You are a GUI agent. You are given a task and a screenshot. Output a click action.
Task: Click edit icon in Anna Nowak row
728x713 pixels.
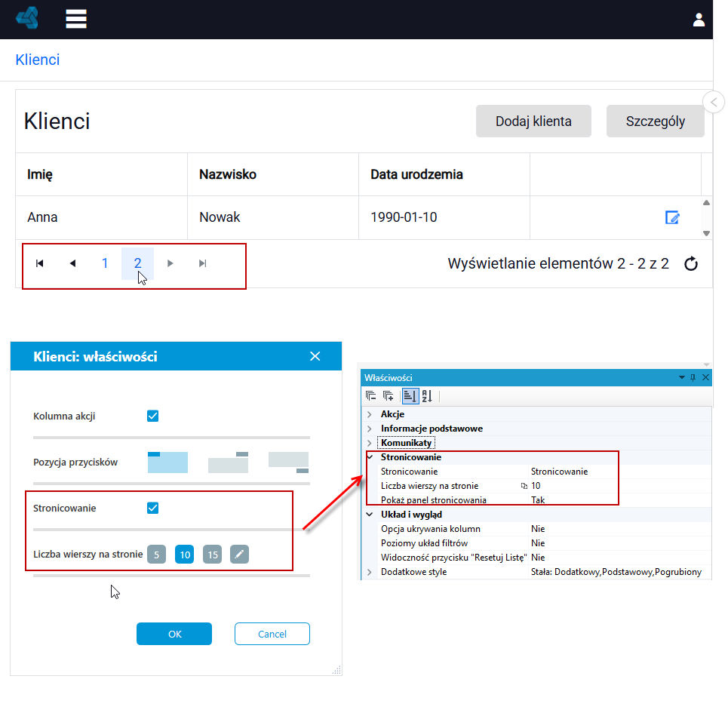point(672,217)
